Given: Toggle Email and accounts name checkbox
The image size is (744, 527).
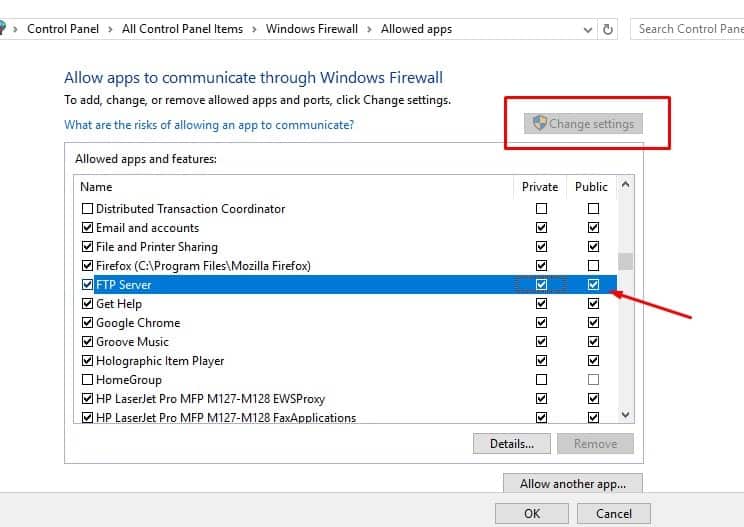Looking at the screenshot, I should (x=87, y=228).
